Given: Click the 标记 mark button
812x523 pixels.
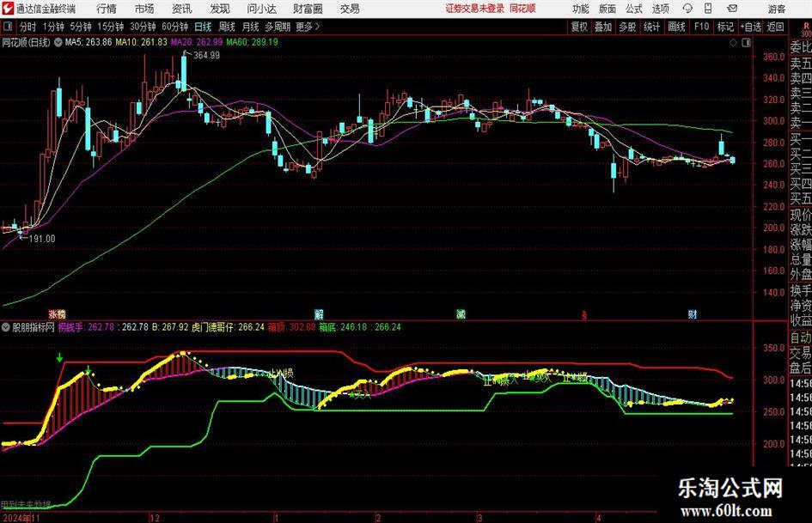Looking at the screenshot, I should click(725, 27).
